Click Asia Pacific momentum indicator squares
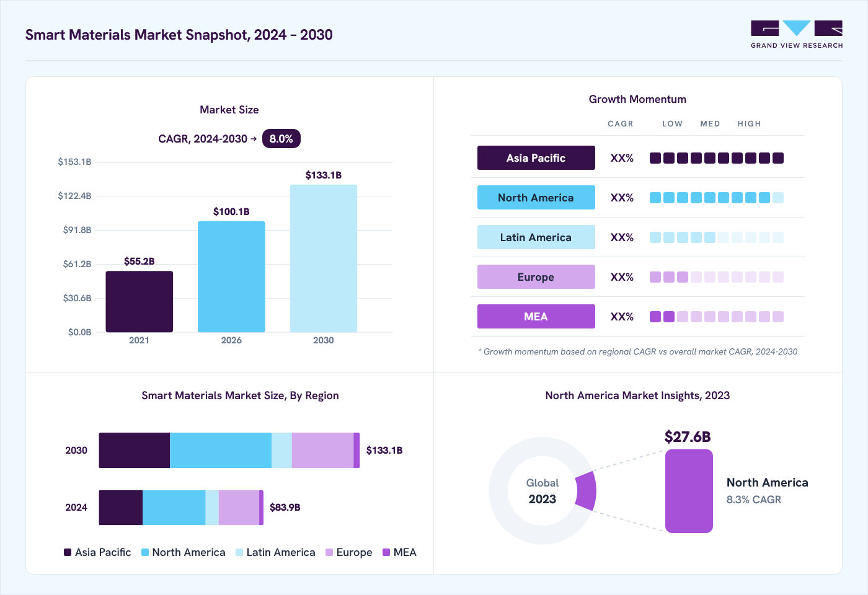Image resolution: width=868 pixels, height=595 pixels. (x=717, y=158)
